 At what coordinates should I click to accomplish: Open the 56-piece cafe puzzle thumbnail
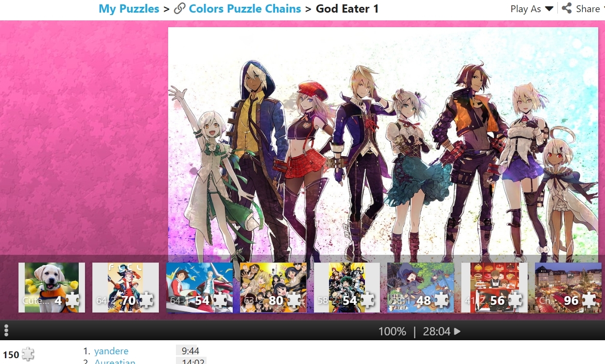tap(494, 288)
